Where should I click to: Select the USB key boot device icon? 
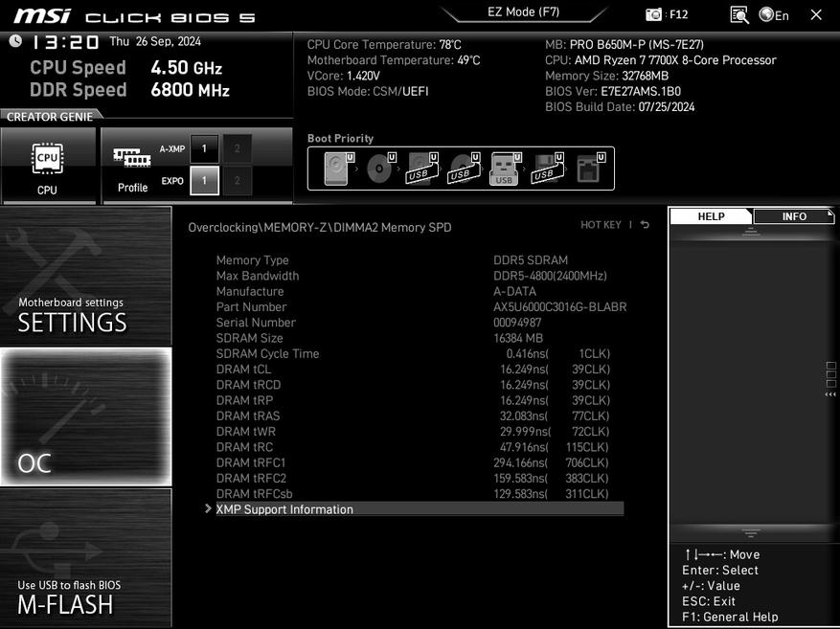[x=505, y=168]
